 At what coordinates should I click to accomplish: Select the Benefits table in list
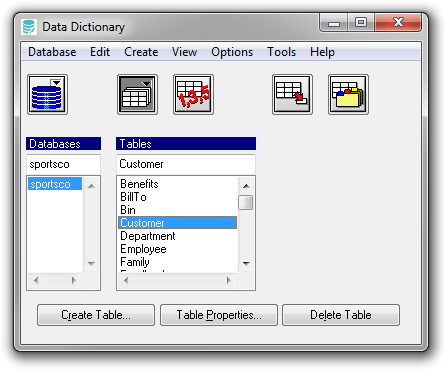point(139,184)
